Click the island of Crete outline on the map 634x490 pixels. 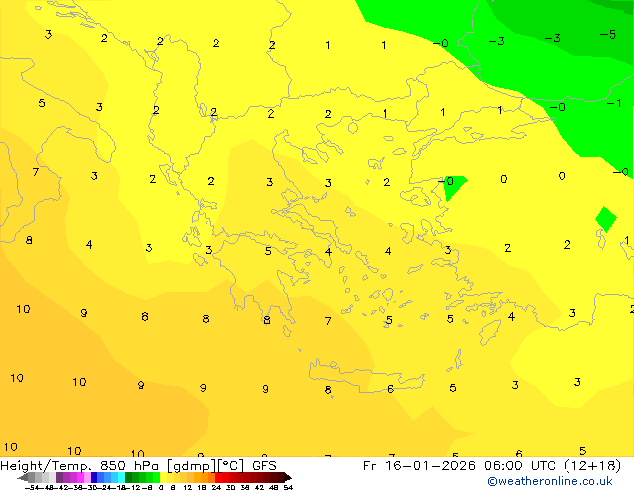pyautogui.click(x=367, y=376)
